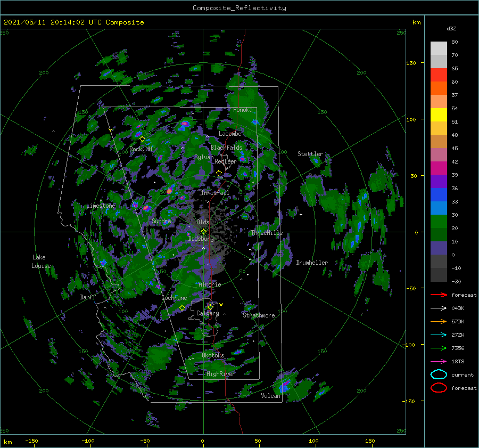Click the Composite_Reflectivity title

(x=240, y=8)
